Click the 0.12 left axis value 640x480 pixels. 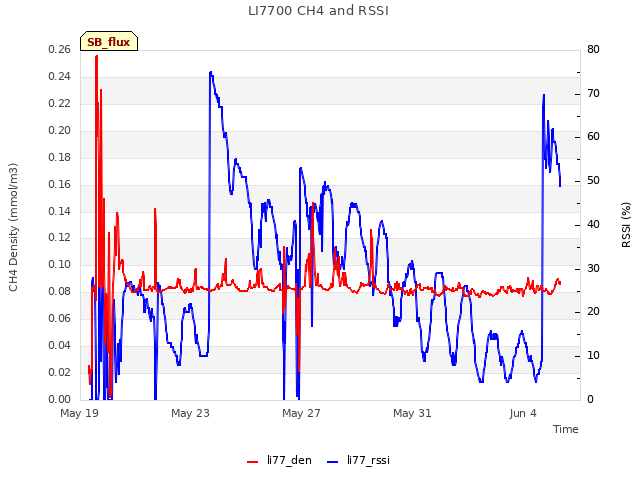(60, 238)
